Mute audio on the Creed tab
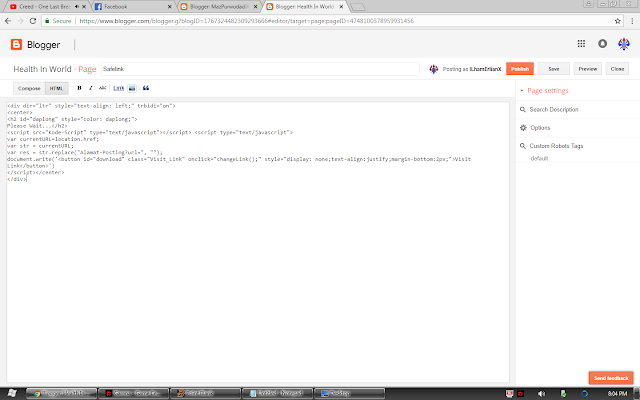Screen dimensions: 640x400 click(x=77, y=7)
